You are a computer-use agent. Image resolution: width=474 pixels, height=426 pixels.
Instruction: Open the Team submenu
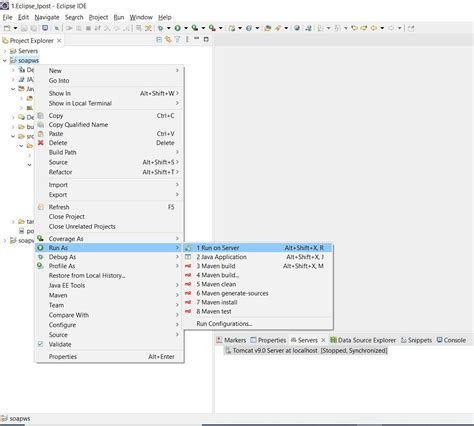[109, 305]
